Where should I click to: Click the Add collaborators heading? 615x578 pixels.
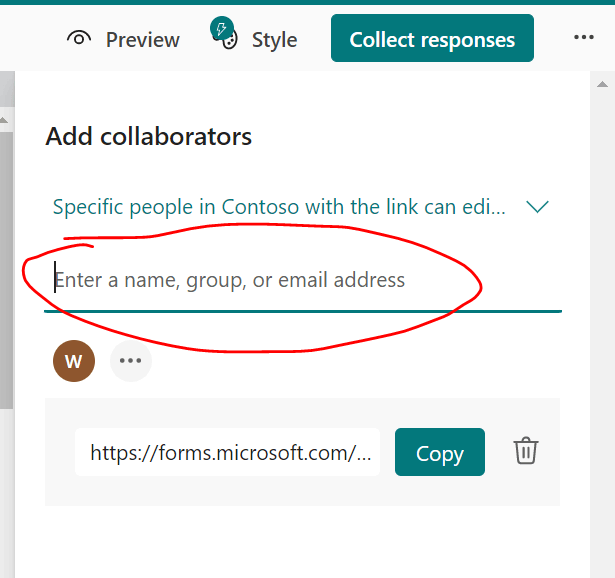149,136
